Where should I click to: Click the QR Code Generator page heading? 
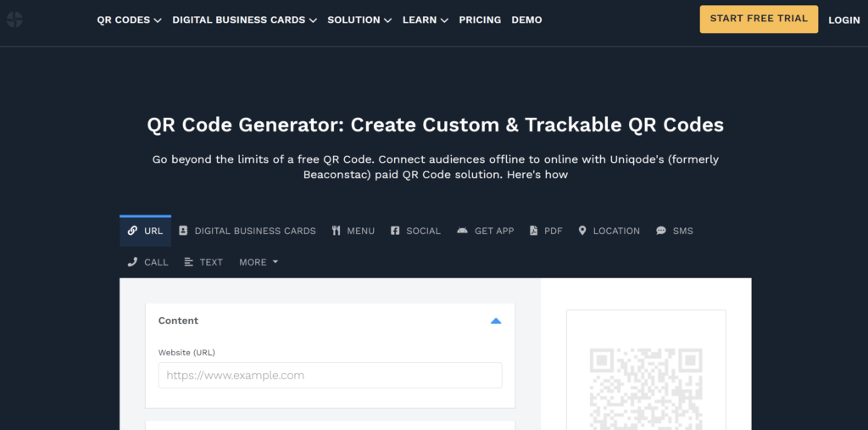(x=435, y=125)
